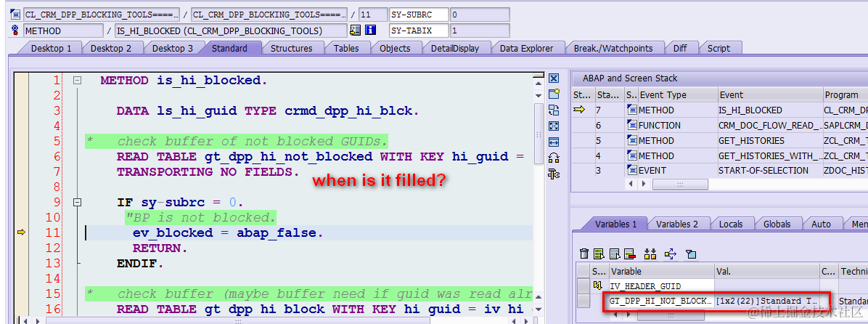This screenshot has width=868, height=324.
Task: Click the yellow columns icon in Variables toolbar
Action: [650, 254]
